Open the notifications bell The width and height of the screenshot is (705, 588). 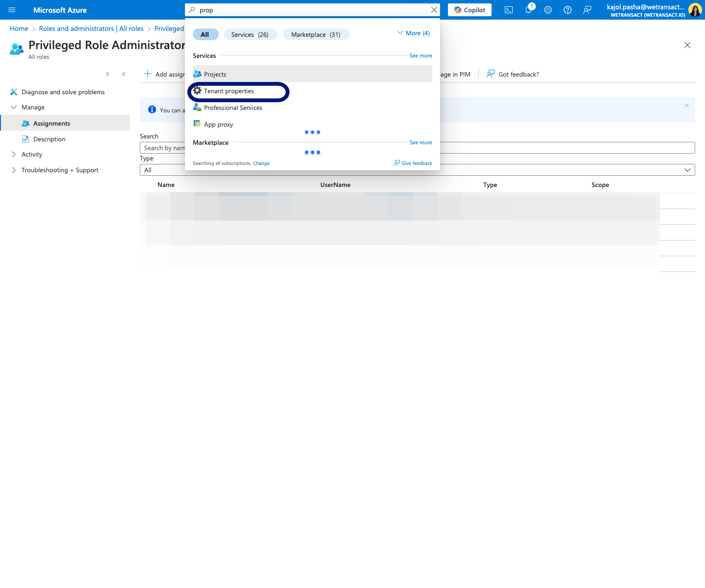(x=528, y=10)
